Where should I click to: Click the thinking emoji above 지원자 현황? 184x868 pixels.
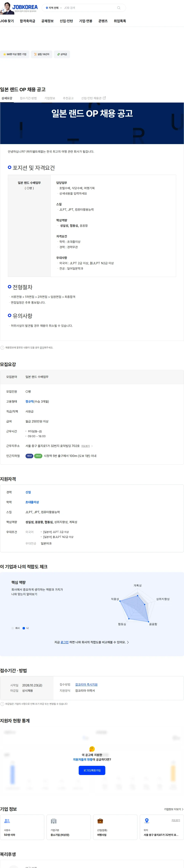(x=92, y=749)
